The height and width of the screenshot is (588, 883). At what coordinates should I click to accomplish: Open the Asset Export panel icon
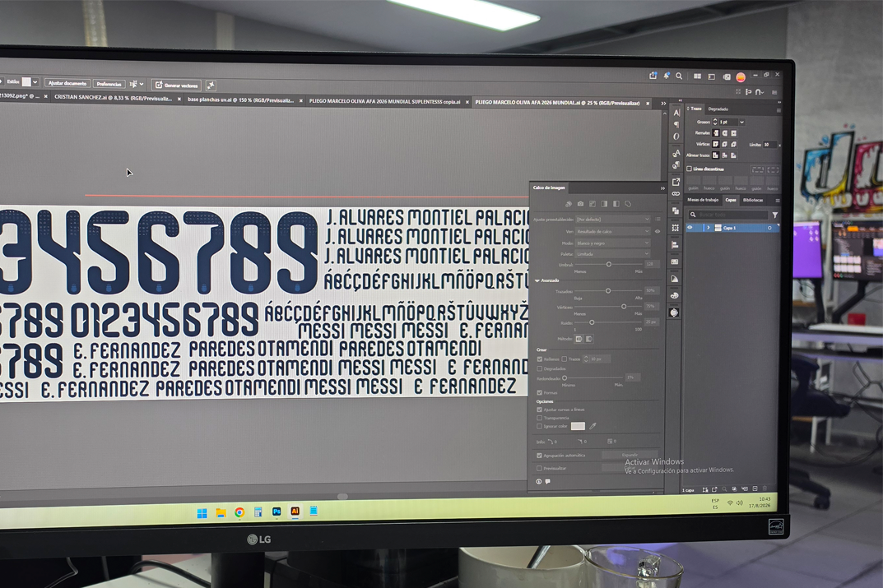pyautogui.click(x=676, y=182)
